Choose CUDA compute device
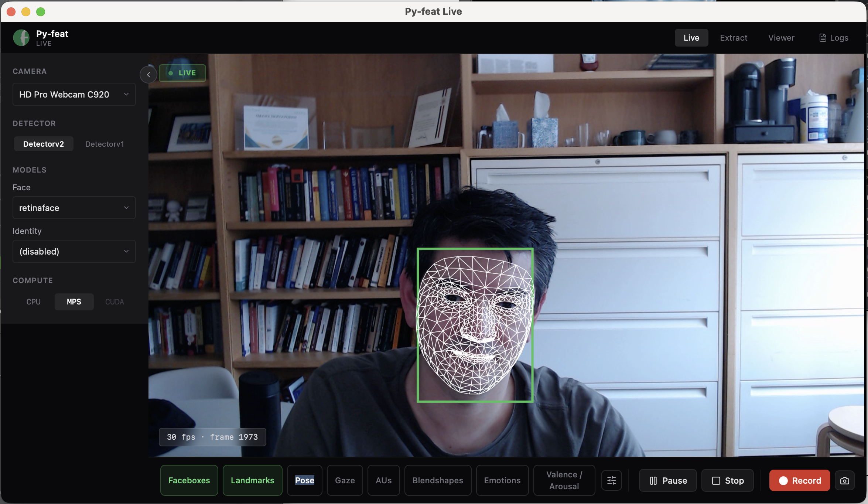The width and height of the screenshot is (868, 504). click(115, 302)
